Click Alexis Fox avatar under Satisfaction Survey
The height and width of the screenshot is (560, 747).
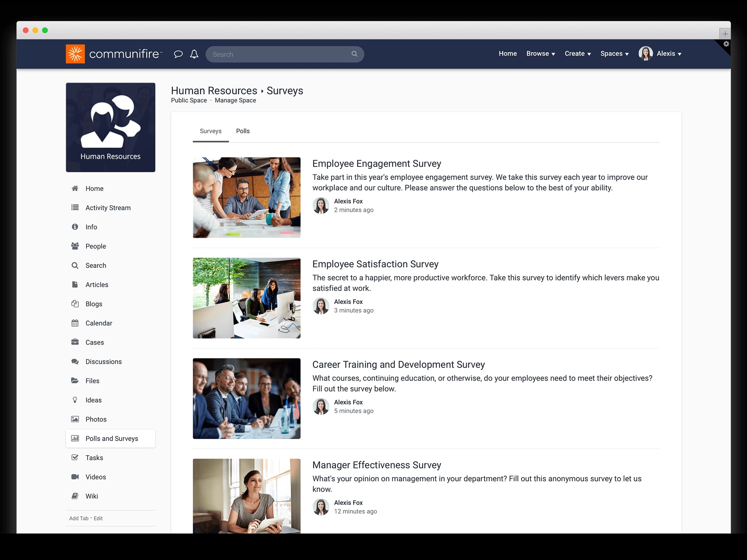(321, 306)
